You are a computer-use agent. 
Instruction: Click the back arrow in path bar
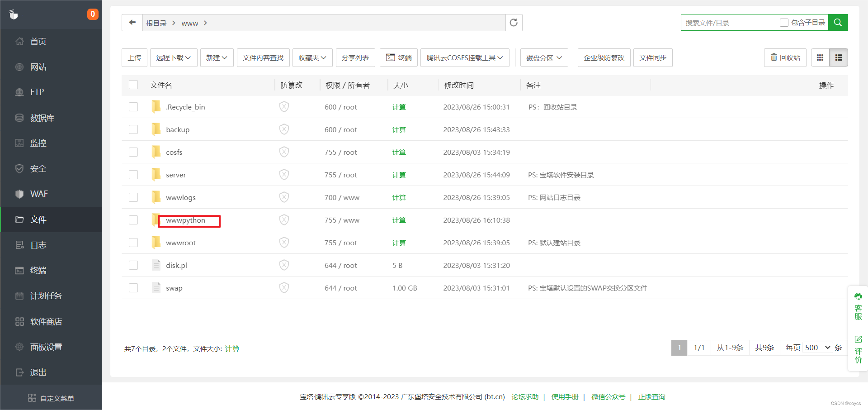point(132,23)
